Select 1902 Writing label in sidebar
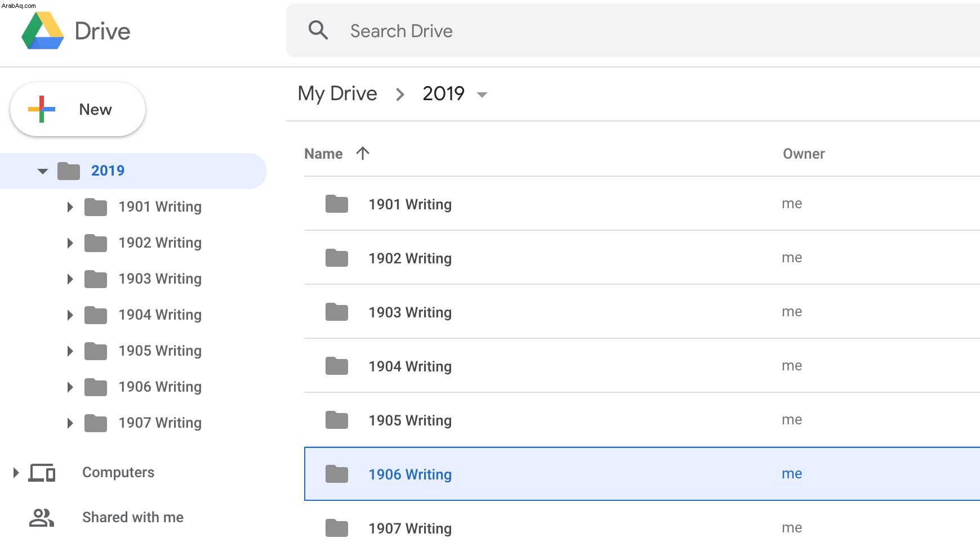Viewport: 980px width, 547px height. [x=160, y=243]
